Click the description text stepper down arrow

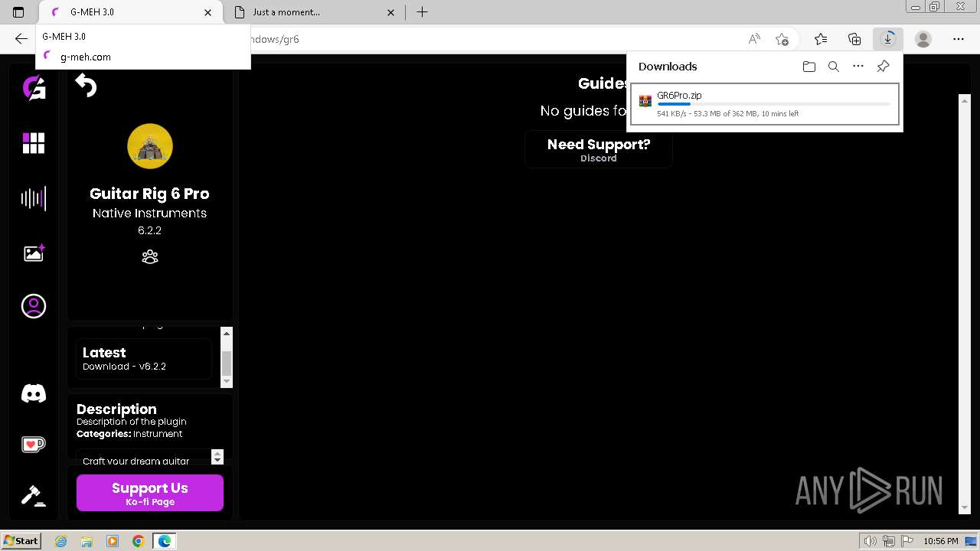[x=217, y=460]
